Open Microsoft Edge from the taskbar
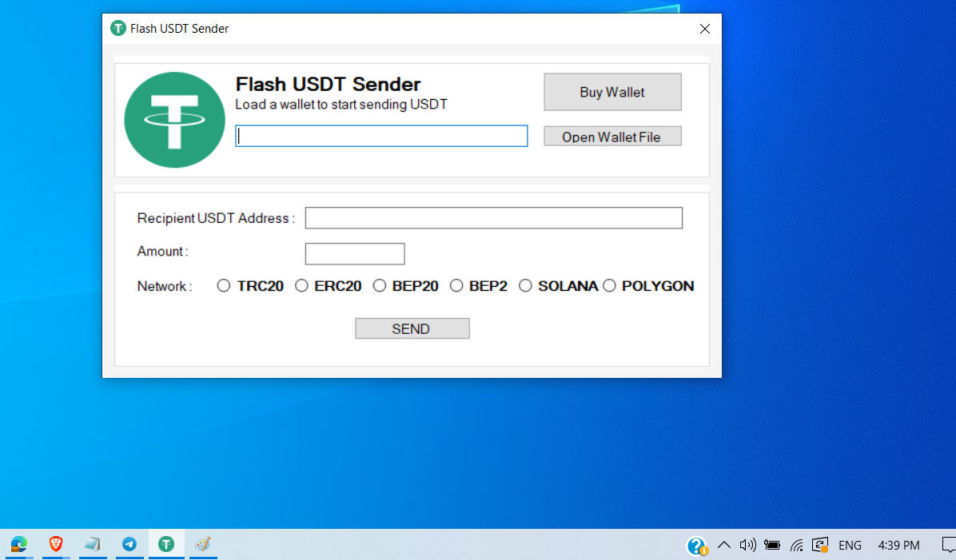Screen dimensions: 956x560 [x=19, y=544]
